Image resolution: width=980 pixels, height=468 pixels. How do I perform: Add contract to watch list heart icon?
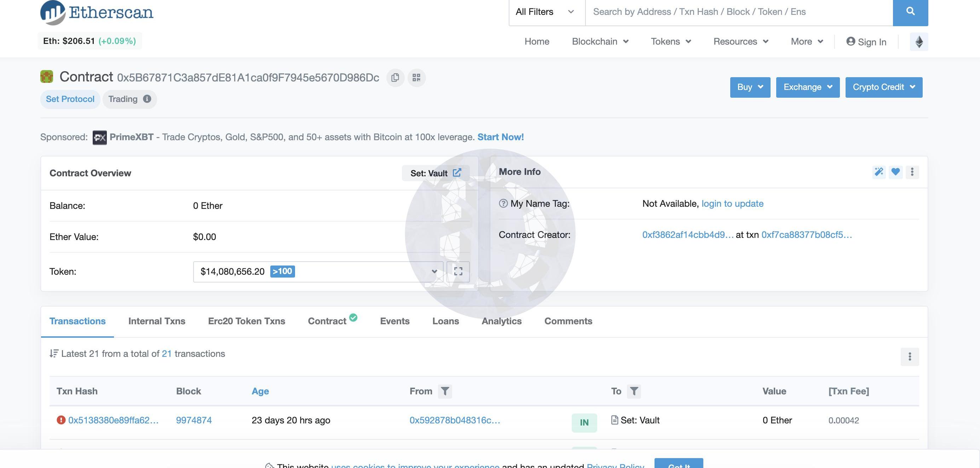[x=895, y=172]
